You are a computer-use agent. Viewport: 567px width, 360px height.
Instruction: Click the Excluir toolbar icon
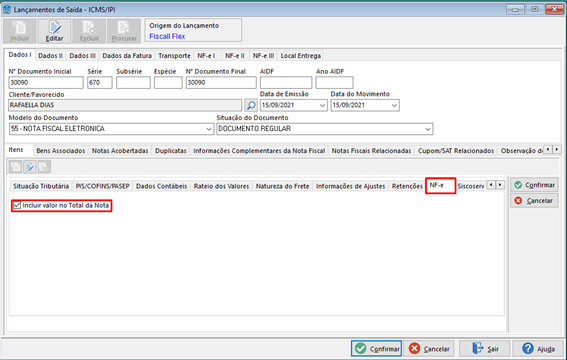pos(89,31)
